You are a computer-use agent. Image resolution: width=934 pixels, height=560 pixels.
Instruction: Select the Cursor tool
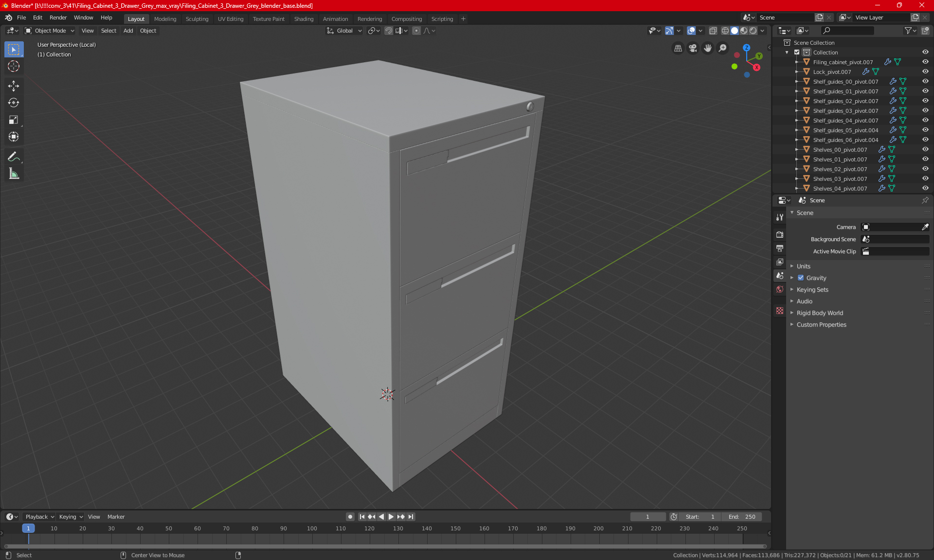coord(14,67)
